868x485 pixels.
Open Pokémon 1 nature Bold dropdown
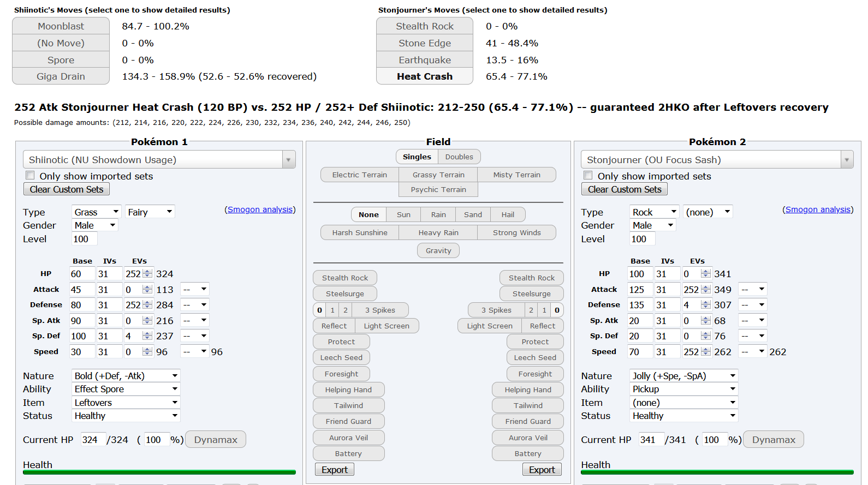coord(126,375)
